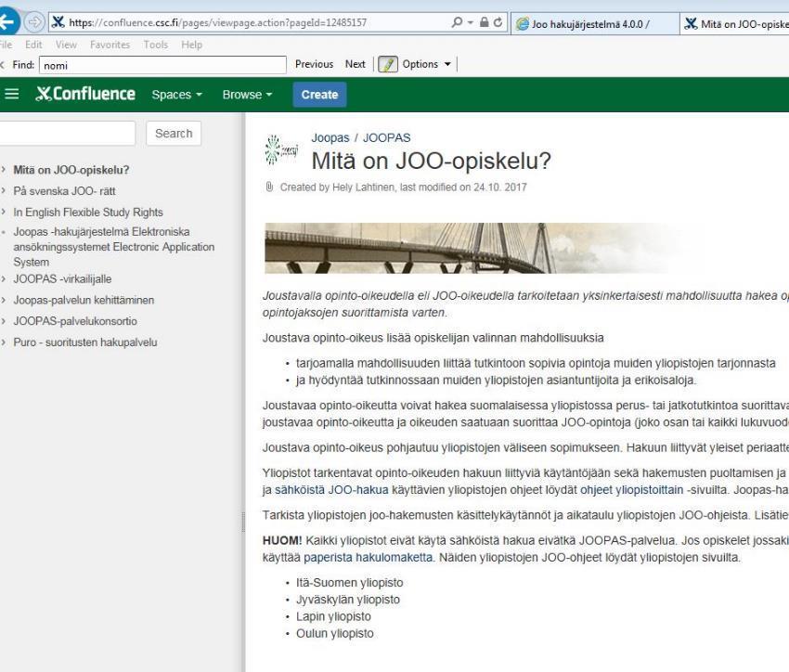
Task: Click Oulun yliopisto list item
Action: click(334, 633)
